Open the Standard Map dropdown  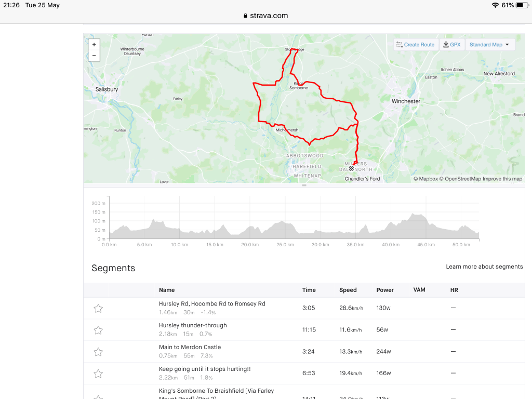tap(489, 45)
